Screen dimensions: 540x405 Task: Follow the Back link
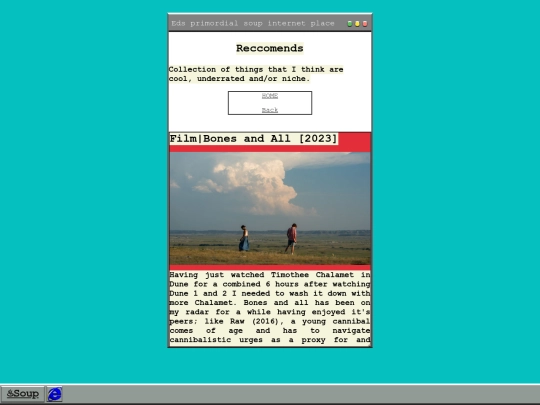pyautogui.click(x=270, y=110)
